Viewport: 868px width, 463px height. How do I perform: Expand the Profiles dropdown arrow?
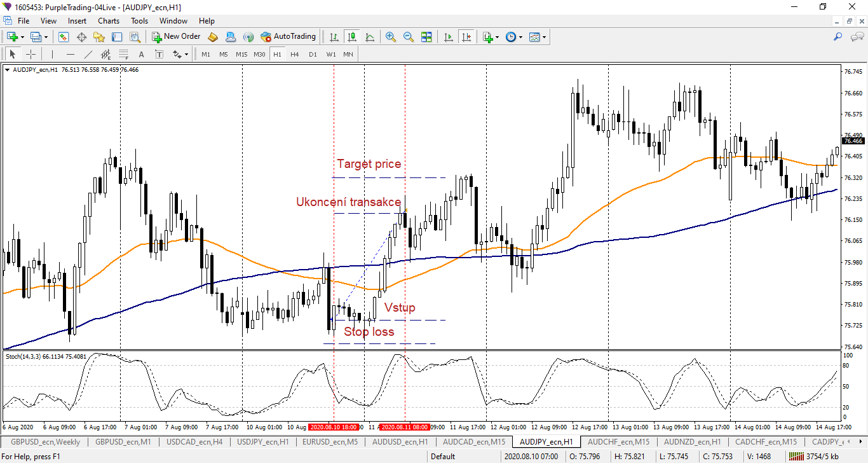[x=46, y=37]
